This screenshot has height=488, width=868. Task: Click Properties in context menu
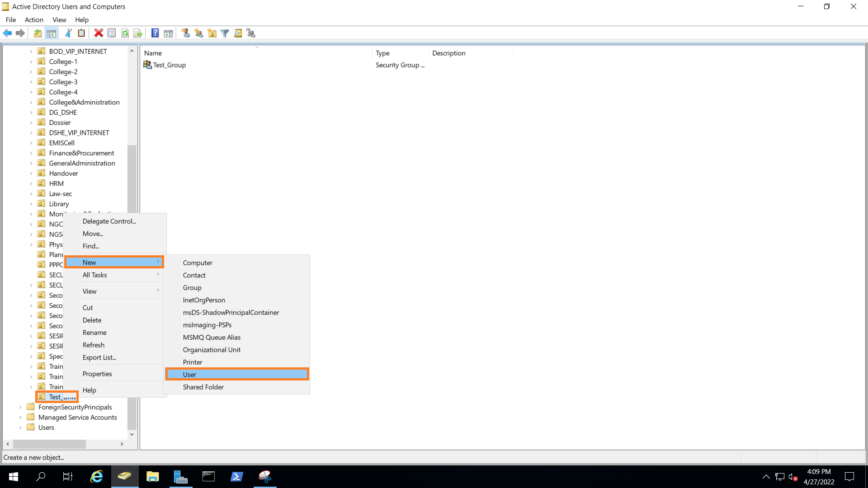tap(114, 374)
